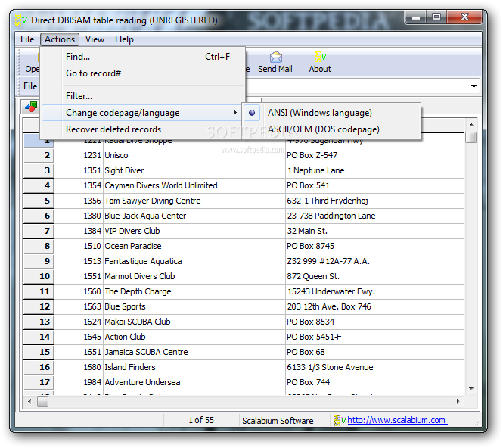Select row header 10
This screenshot has height=448, width=503.
click(39, 276)
